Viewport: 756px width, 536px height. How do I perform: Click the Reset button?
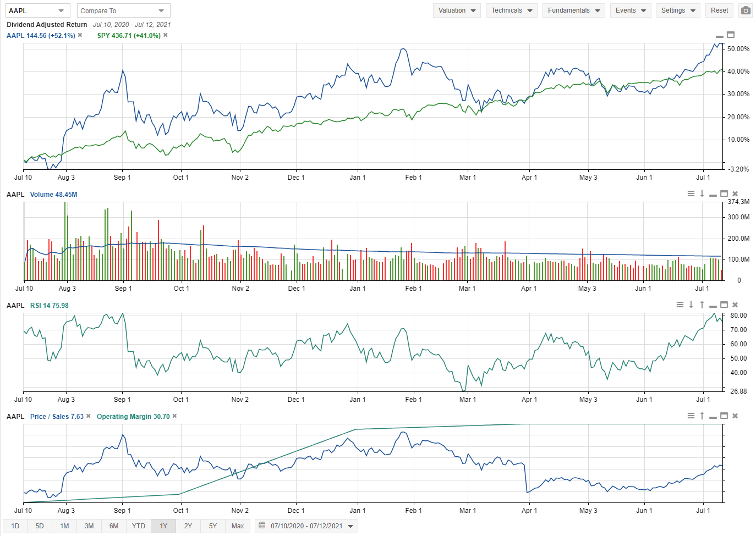[719, 10]
